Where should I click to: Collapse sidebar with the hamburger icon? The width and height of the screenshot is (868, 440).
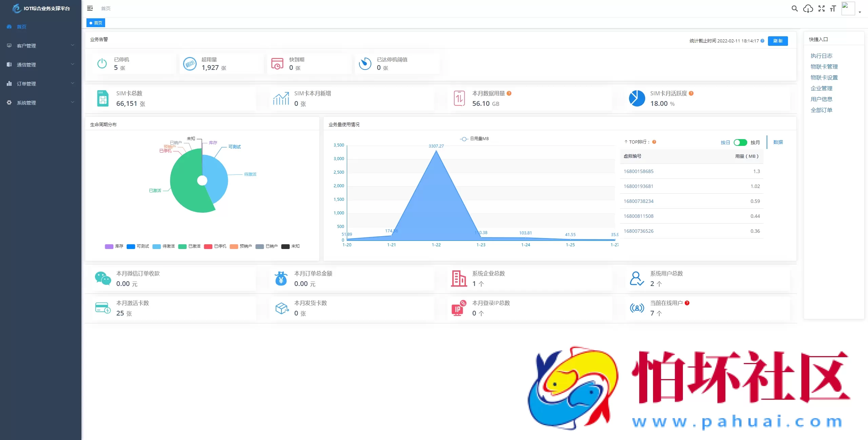pos(90,8)
